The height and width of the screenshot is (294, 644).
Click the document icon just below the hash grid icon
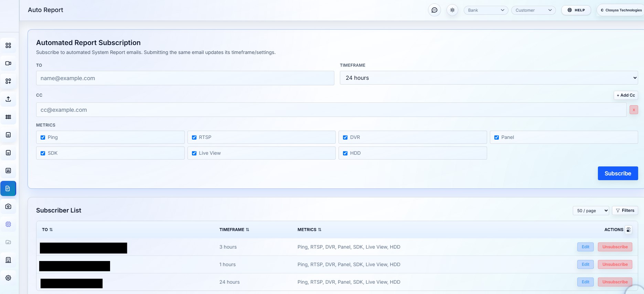(8, 135)
